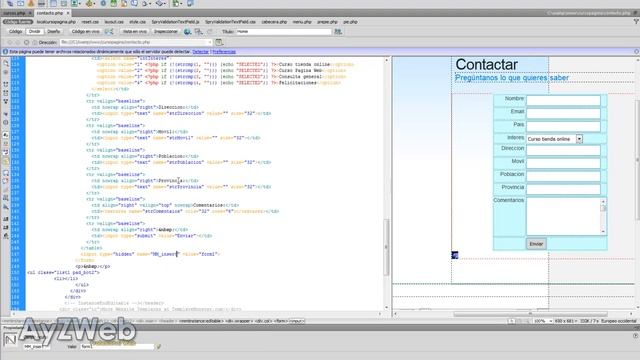This screenshot has height=360, width=640.
Task: Switch to Código view
Action: click(16, 31)
